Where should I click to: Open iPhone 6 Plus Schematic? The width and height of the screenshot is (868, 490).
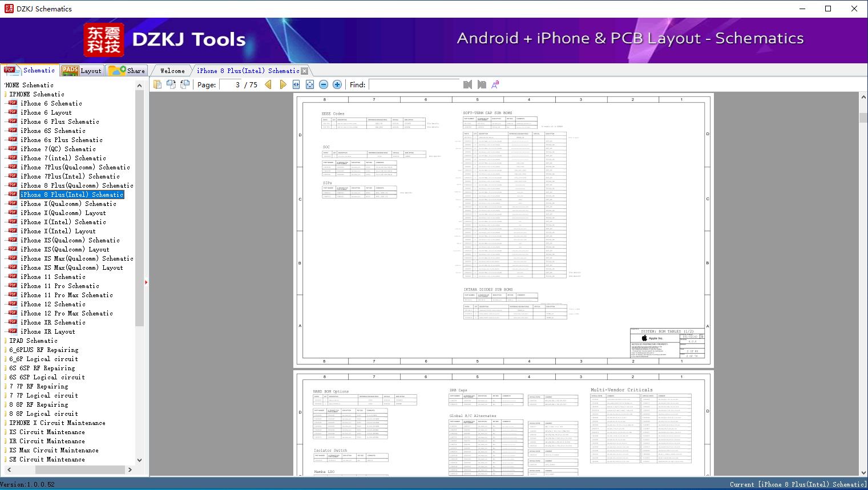[x=60, y=122]
